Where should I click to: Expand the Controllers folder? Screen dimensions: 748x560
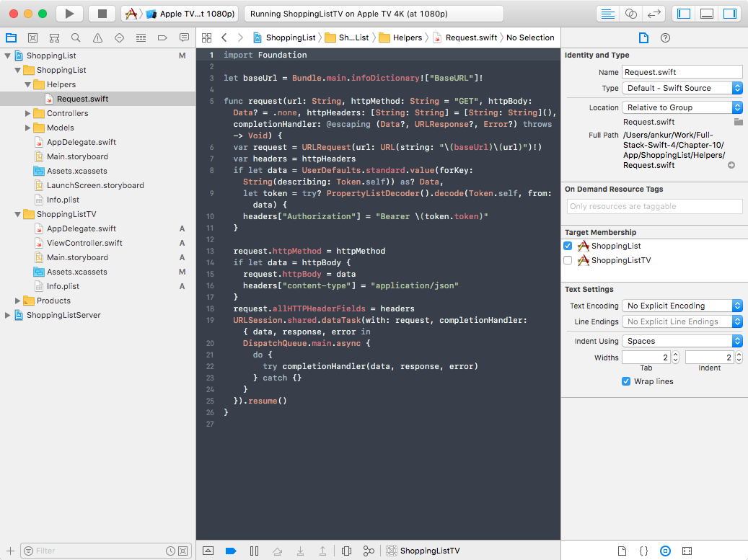coord(27,113)
